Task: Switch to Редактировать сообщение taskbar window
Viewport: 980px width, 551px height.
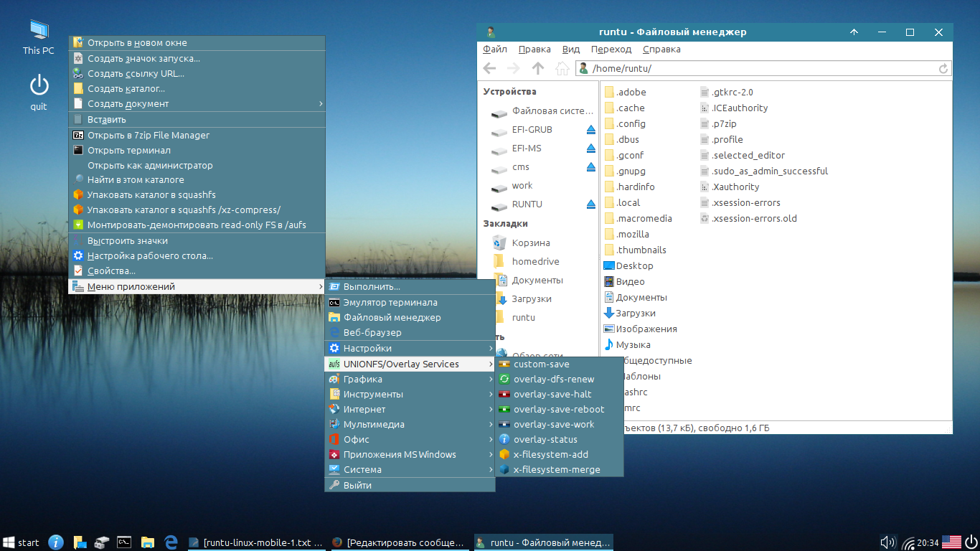Action: [x=400, y=542]
